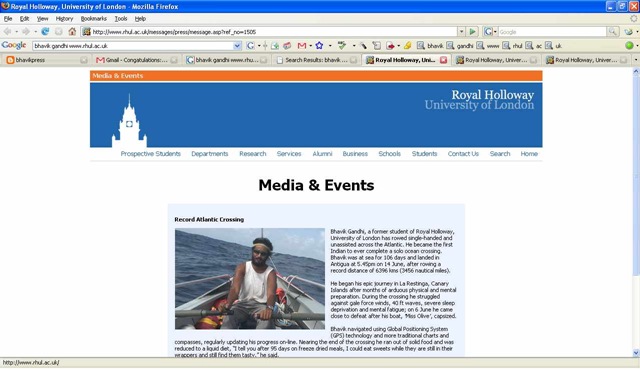Click the highlighter icon in Google toolbar
640x370 pixels.
[407, 46]
